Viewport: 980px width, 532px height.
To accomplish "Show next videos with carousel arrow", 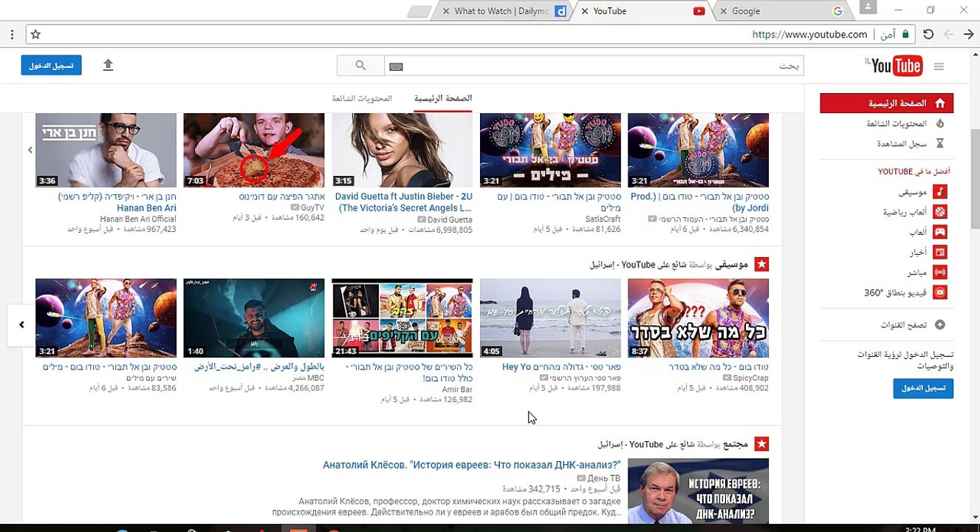I will [x=21, y=324].
